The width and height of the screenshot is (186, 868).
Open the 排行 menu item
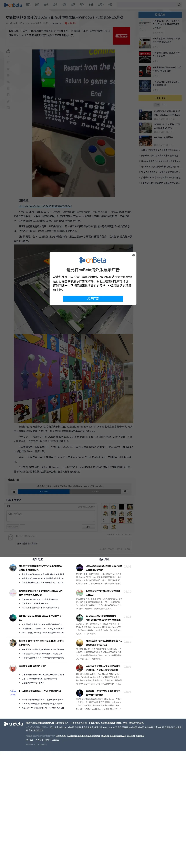110,5
